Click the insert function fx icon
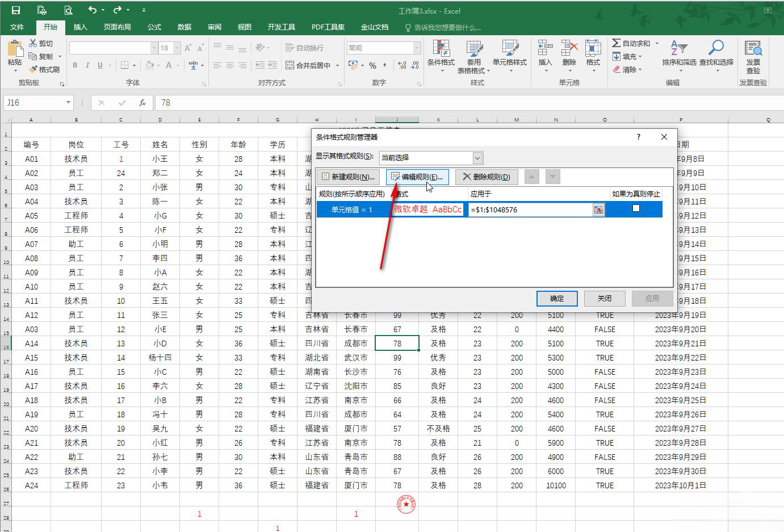Viewport: 784px width, 532px height. (x=142, y=103)
